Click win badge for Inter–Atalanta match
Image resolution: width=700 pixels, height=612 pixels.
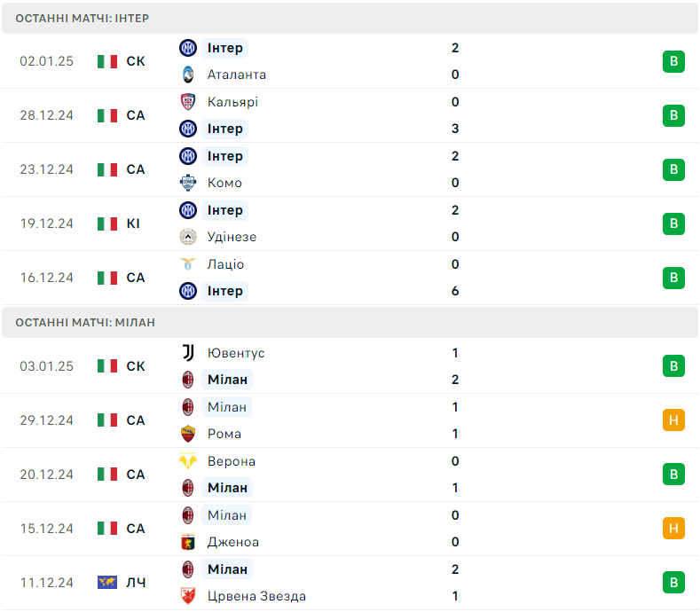click(673, 61)
